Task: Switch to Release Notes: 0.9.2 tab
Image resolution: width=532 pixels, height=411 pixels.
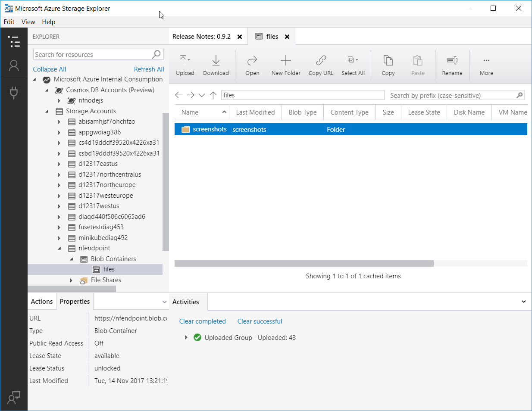Action: pos(201,37)
